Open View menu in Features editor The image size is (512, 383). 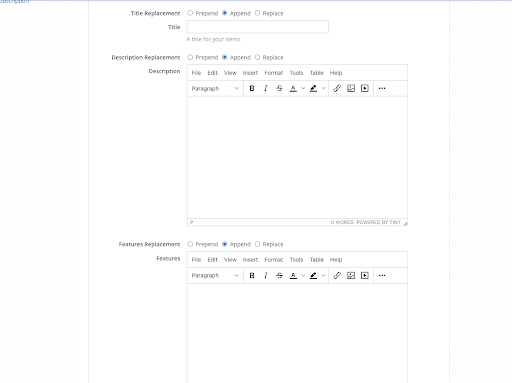coord(230,260)
